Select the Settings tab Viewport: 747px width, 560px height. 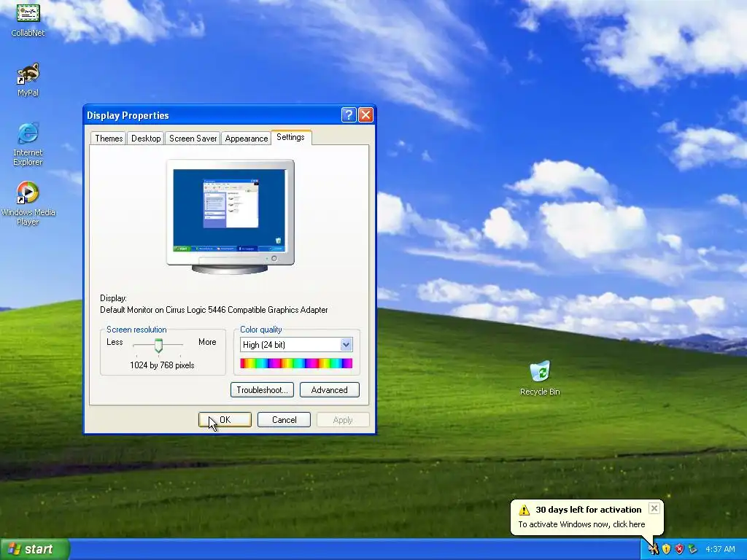tap(290, 137)
